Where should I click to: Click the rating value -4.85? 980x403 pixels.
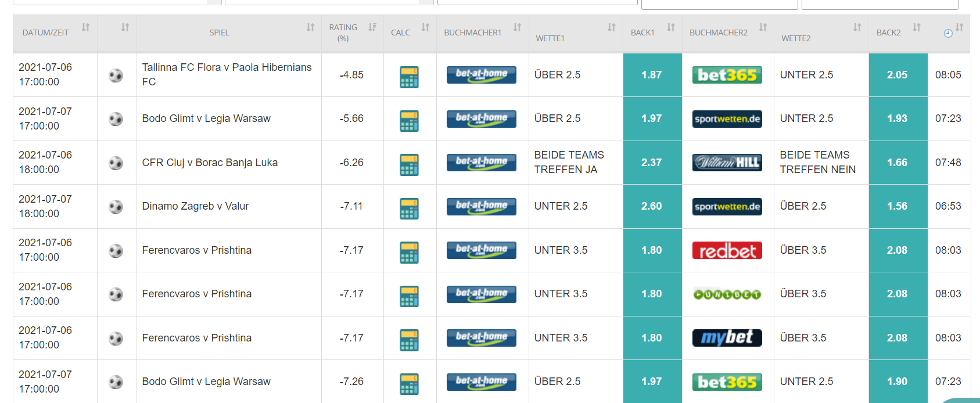coord(351,75)
